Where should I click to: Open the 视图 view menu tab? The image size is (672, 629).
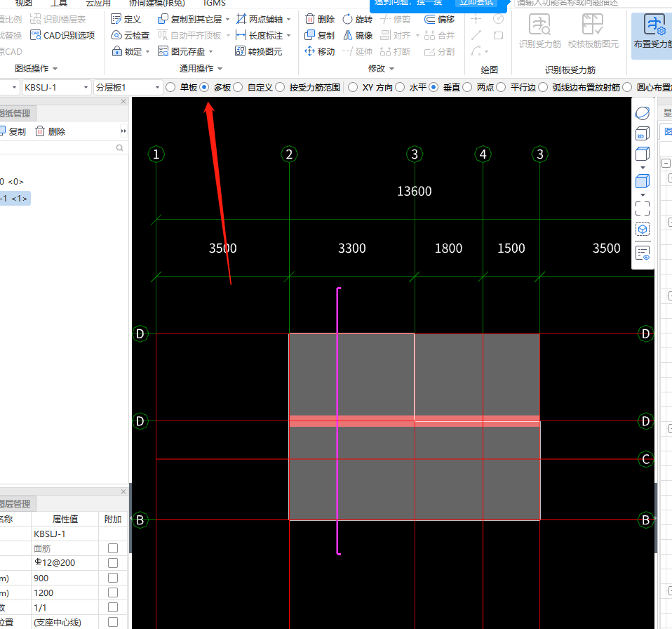24,3
